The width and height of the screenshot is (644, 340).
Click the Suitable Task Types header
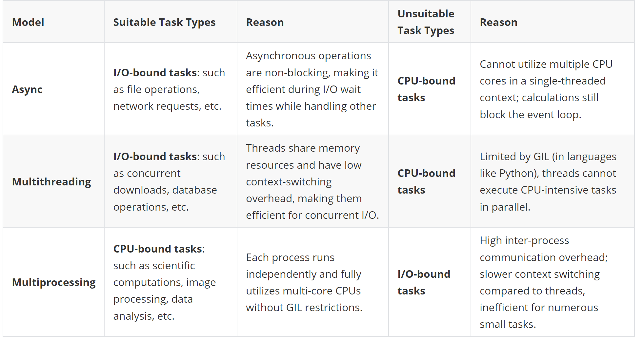(171, 22)
